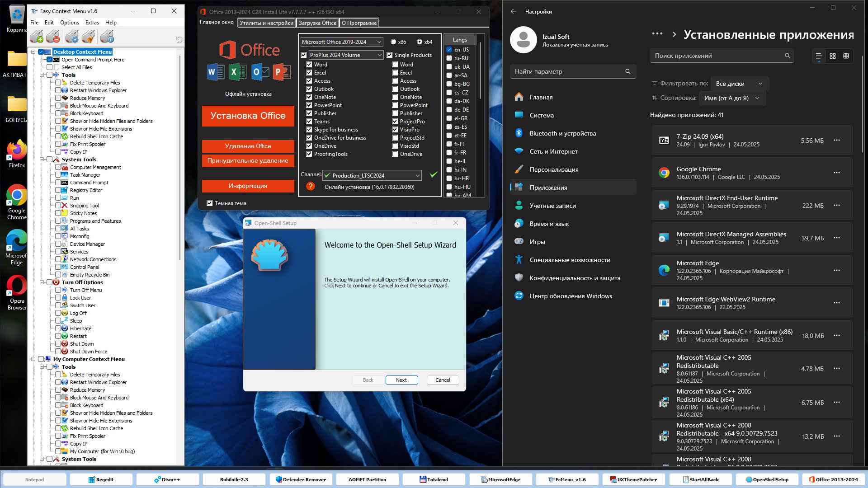Click the Найти параметр search field
The image size is (868, 488).
[x=573, y=71]
